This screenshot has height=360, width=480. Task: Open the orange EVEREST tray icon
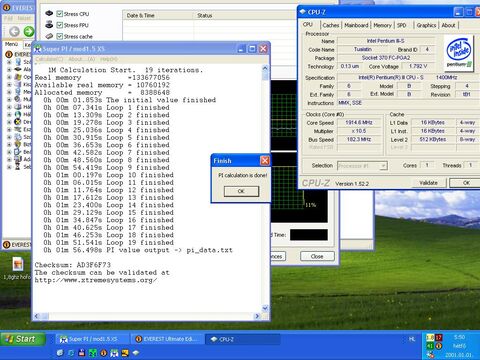(439, 346)
